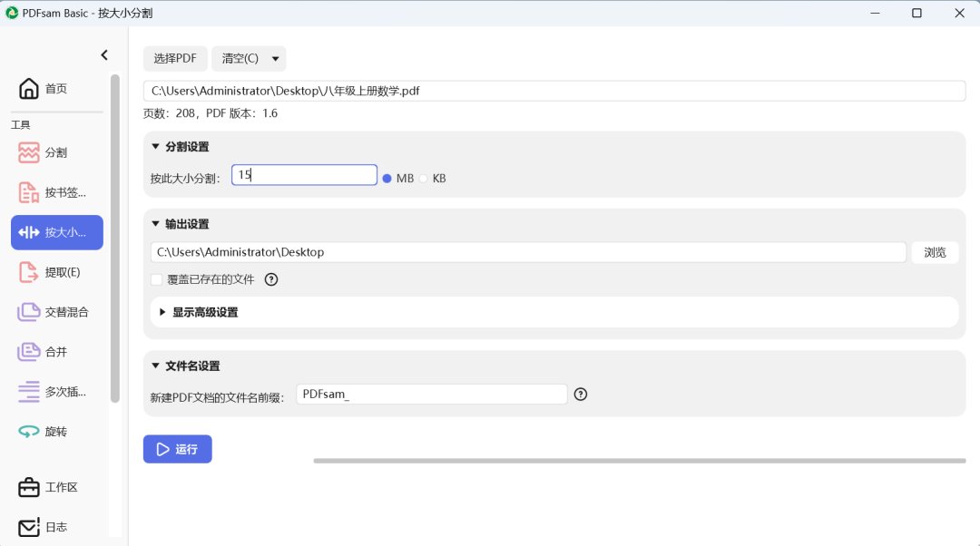This screenshot has height=546, width=980.
Task: Collapse the 文件名设置 section
Action: click(x=156, y=366)
